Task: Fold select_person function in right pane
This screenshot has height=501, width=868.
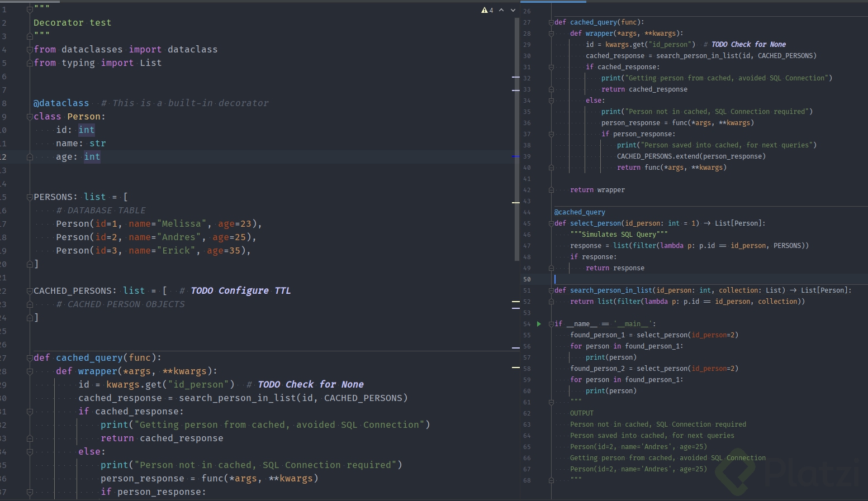Action: pyautogui.click(x=551, y=223)
